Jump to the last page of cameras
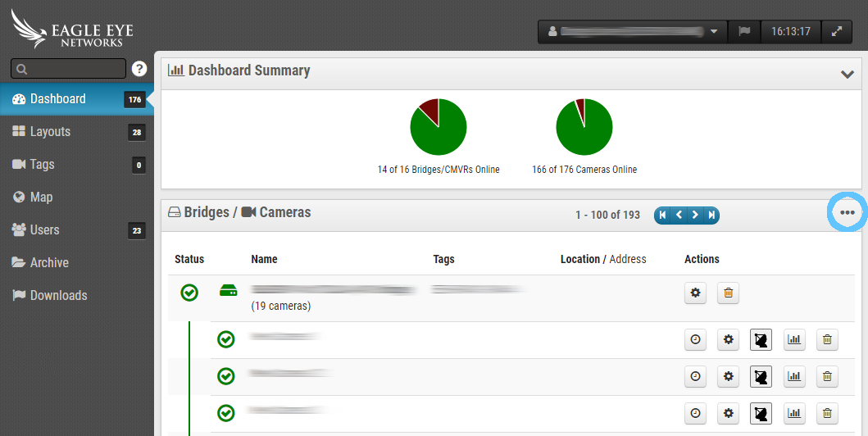The image size is (868, 436). coord(711,215)
